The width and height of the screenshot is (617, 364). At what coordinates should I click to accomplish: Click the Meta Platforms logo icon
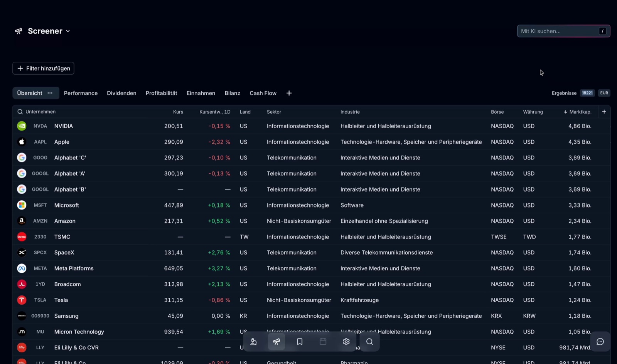[x=22, y=268]
